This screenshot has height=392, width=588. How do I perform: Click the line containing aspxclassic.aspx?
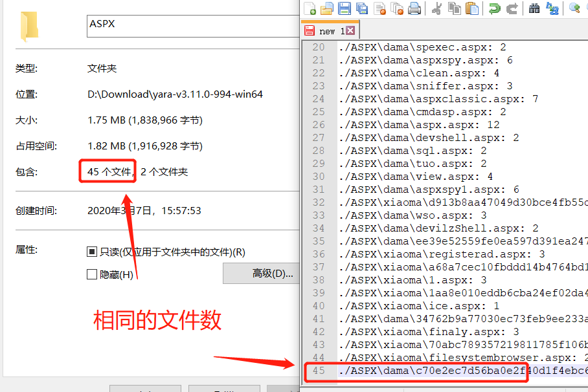tap(438, 99)
